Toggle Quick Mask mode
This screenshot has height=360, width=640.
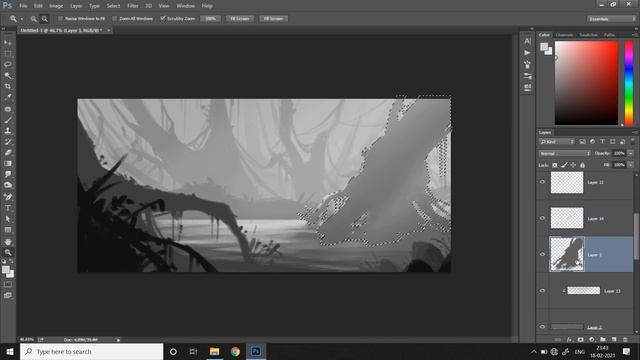click(x=8, y=284)
